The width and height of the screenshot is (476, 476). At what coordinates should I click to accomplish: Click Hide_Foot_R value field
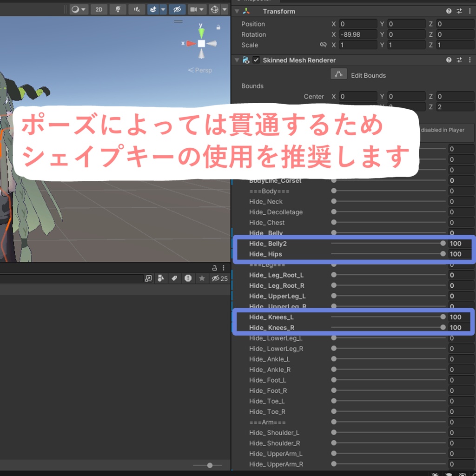(x=462, y=390)
